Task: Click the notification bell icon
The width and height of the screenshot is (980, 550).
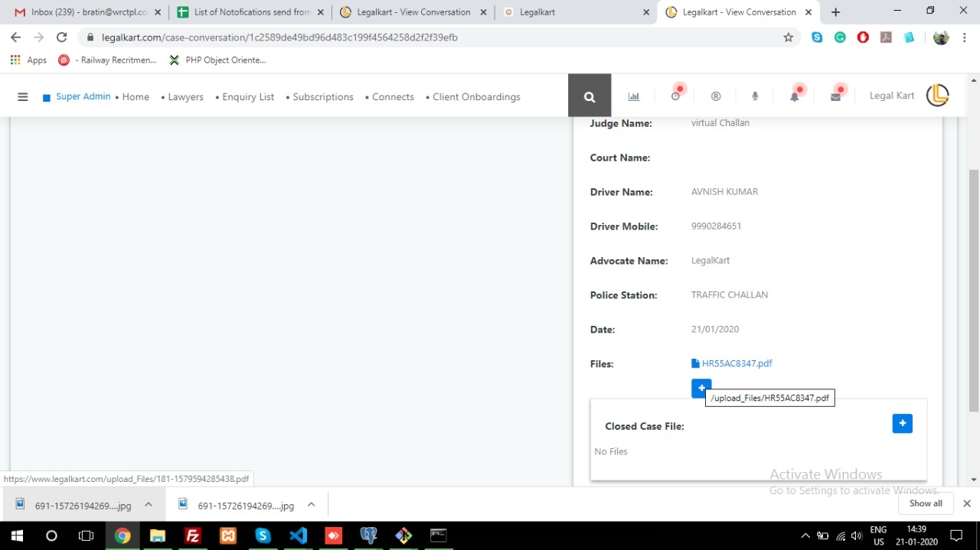Action: click(x=795, y=96)
